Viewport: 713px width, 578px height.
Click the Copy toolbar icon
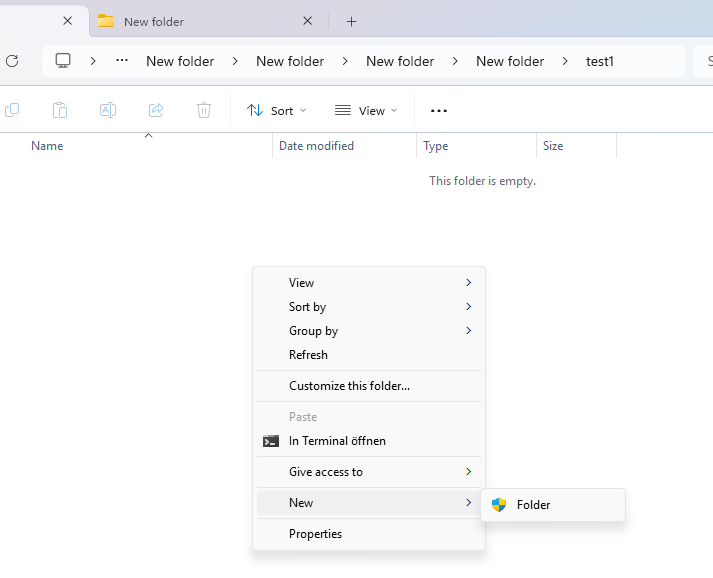12,110
